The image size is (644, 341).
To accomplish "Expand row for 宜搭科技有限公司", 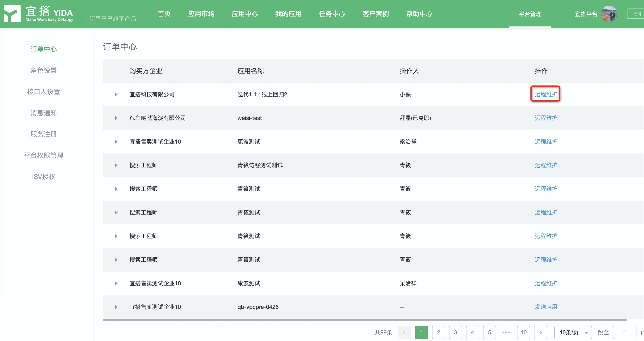I will [116, 94].
